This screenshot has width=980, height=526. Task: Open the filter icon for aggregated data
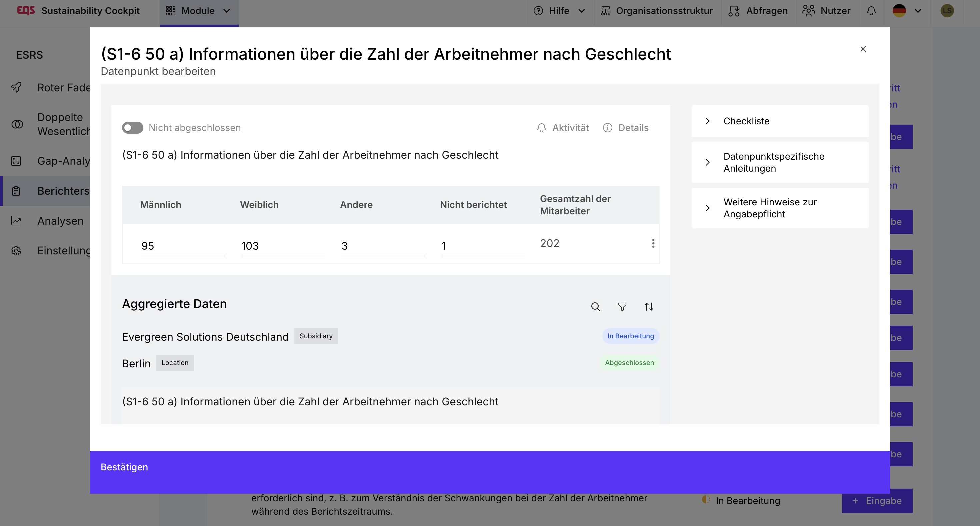[622, 307]
